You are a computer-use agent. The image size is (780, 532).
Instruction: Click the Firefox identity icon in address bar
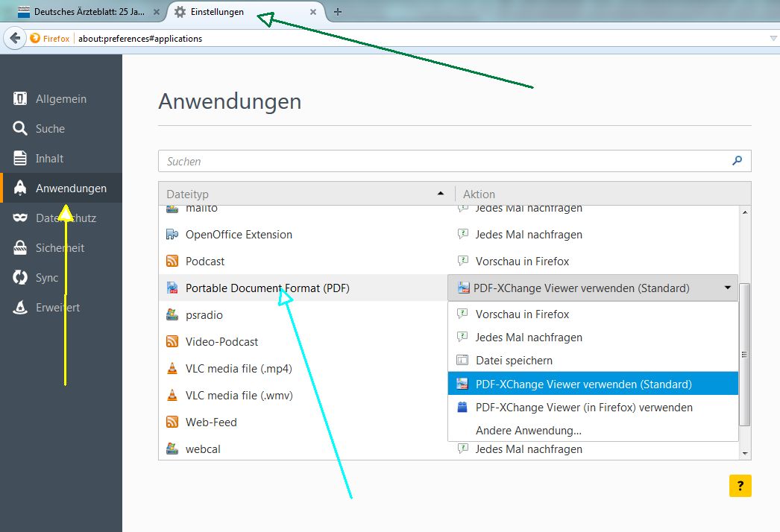pyautogui.click(x=35, y=38)
